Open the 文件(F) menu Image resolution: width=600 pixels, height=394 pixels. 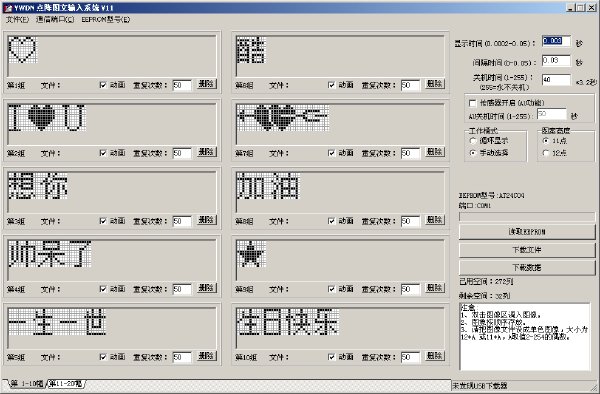click(x=18, y=19)
